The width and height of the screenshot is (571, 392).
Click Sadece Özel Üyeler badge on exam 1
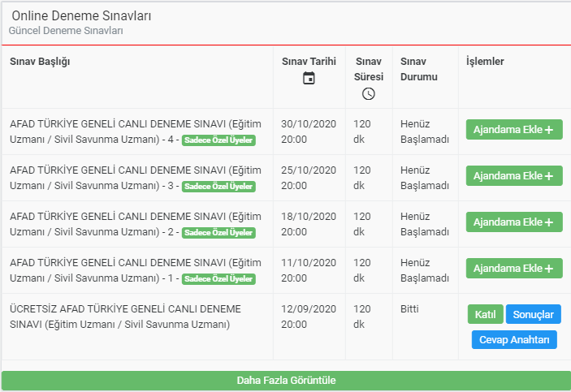[x=218, y=279]
